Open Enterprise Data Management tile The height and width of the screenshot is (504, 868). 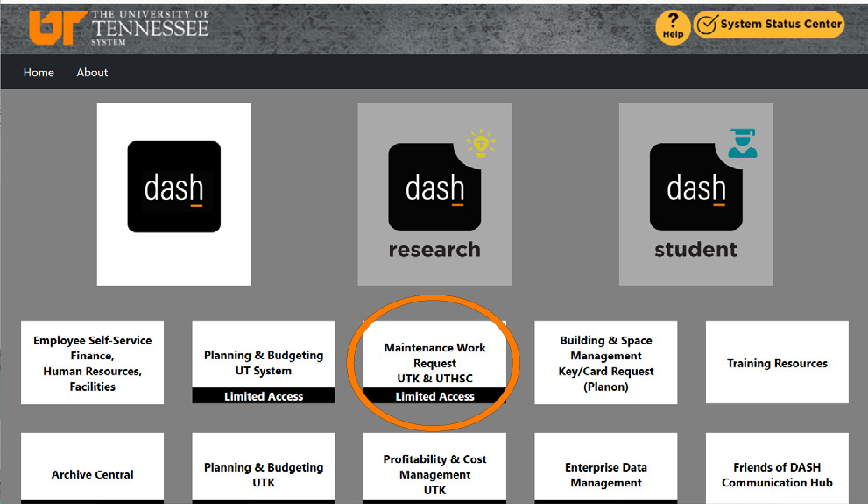pyautogui.click(x=605, y=469)
